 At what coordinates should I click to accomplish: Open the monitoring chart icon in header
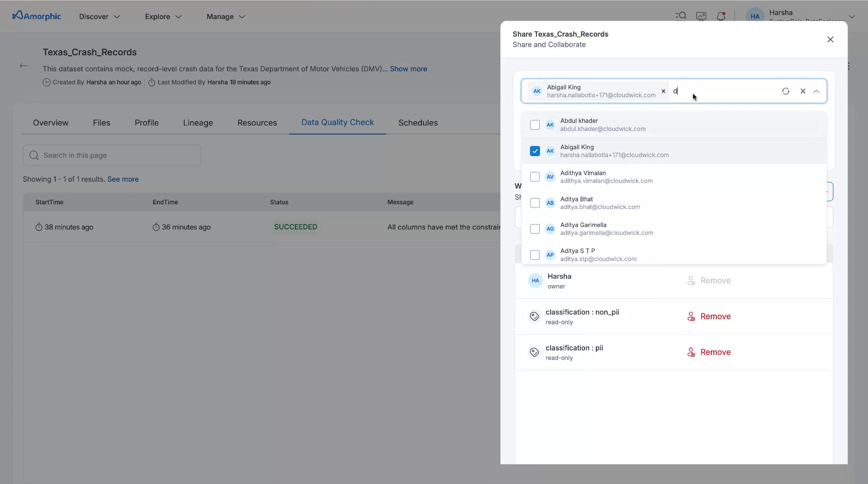701,16
